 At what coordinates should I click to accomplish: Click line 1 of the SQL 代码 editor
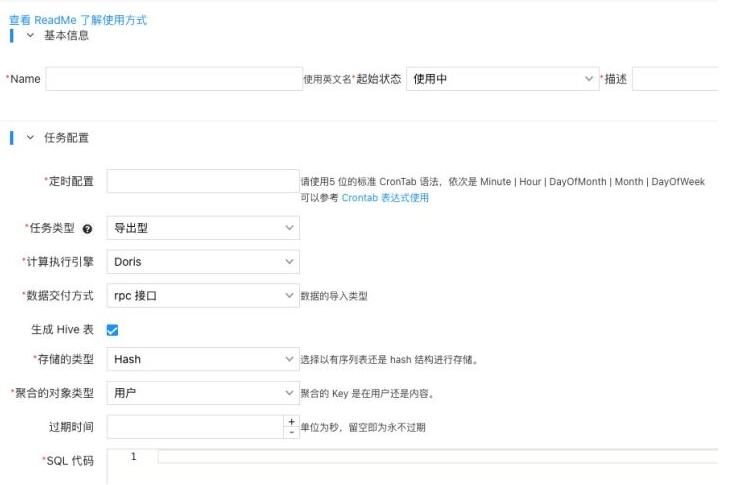pyautogui.click(x=437, y=457)
